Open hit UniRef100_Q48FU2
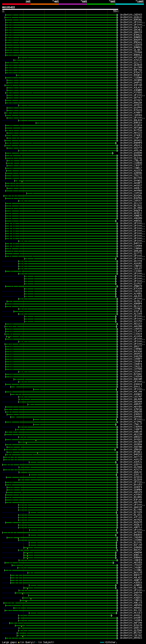146x644 pixels. click(x=131, y=82)
